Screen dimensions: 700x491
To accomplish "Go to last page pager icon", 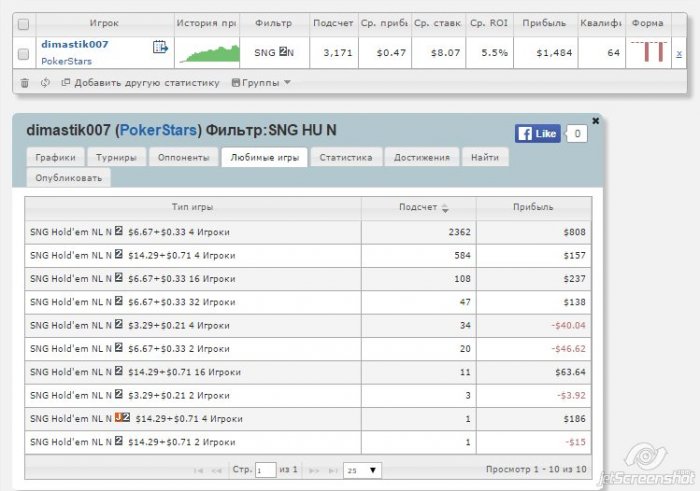I will tap(333, 470).
